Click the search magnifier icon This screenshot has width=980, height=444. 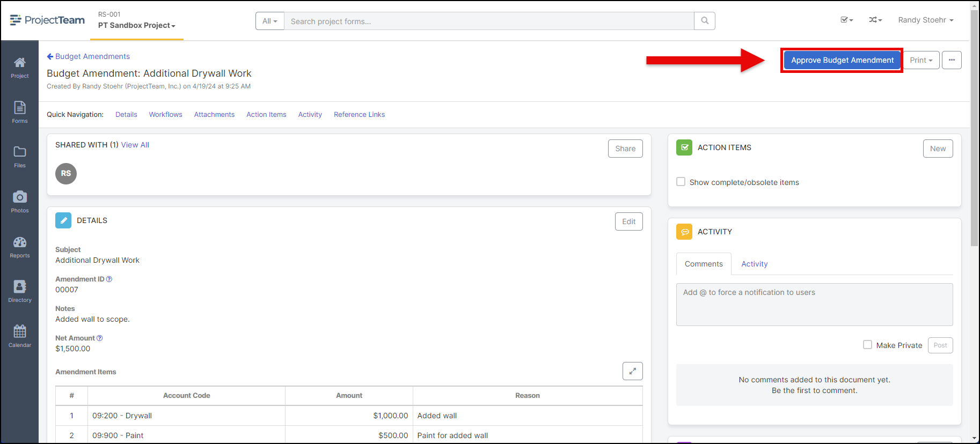pos(705,21)
